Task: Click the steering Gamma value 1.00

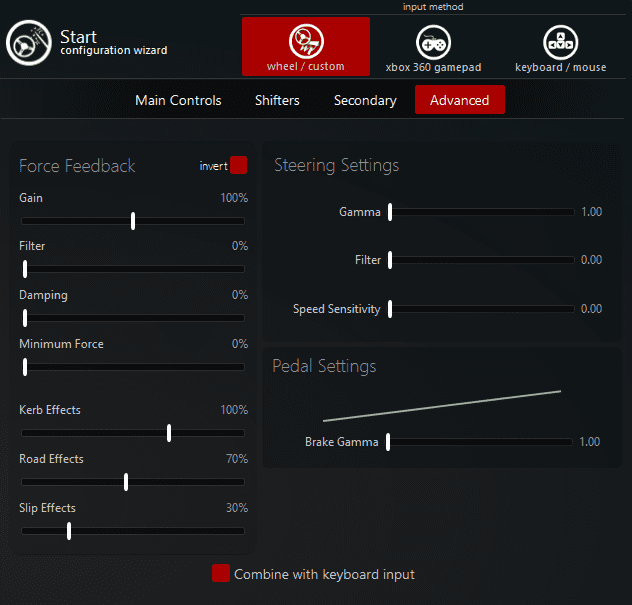Action: [x=591, y=212]
